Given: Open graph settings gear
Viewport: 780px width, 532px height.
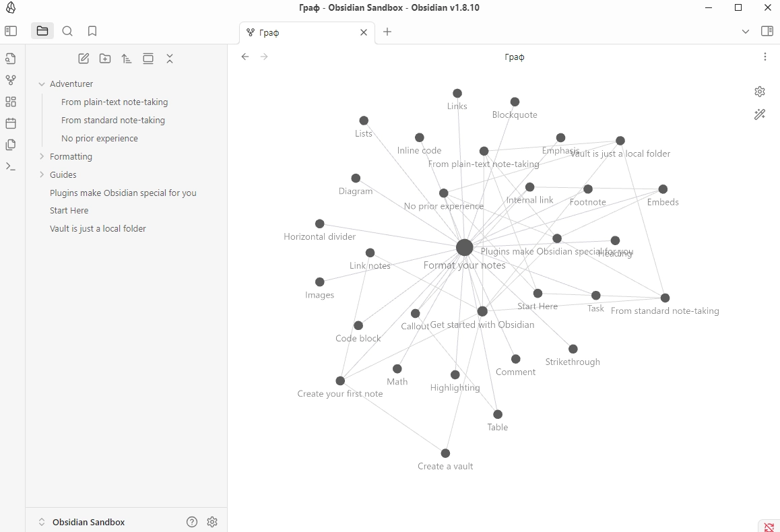Looking at the screenshot, I should pyautogui.click(x=760, y=92).
